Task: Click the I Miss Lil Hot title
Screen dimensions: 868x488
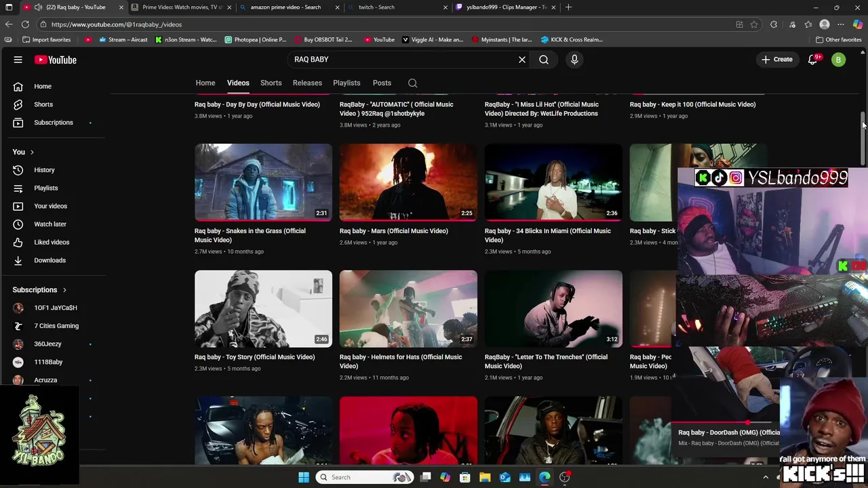Action: coord(542,109)
